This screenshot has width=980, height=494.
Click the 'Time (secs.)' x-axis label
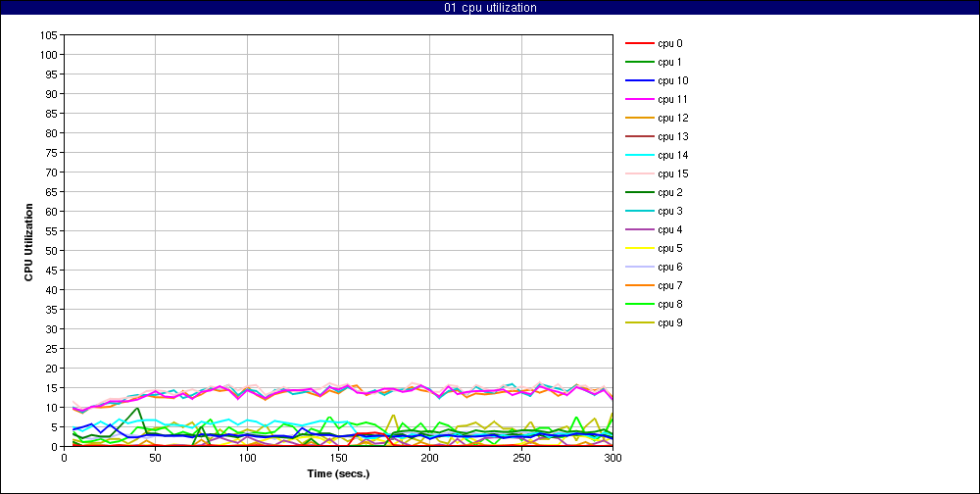(338, 474)
